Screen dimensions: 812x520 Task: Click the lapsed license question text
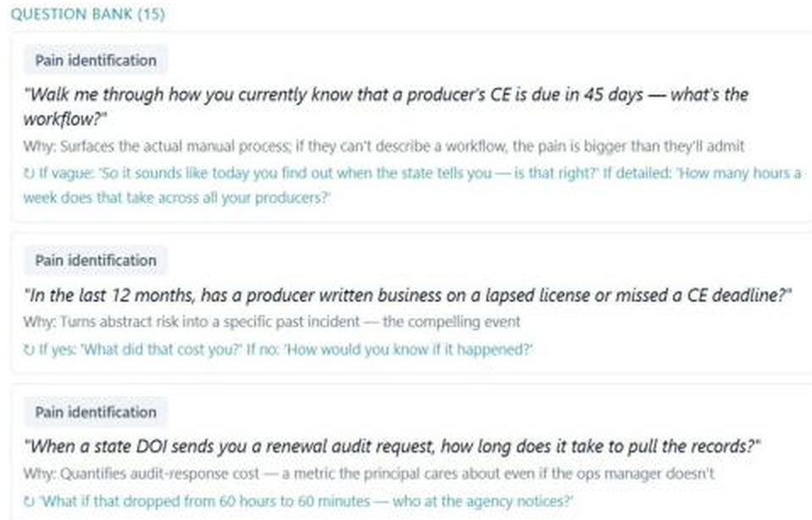click(x=408, y=296)
